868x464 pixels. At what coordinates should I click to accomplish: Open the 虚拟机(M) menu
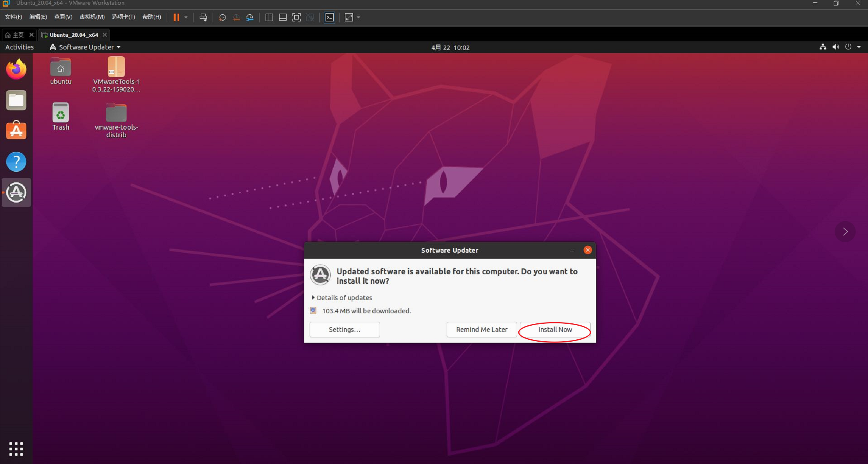(92, 17)
